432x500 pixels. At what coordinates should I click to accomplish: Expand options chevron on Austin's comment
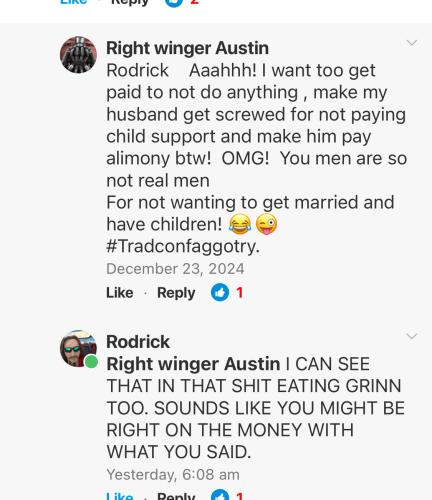click(x=412, y=43)
